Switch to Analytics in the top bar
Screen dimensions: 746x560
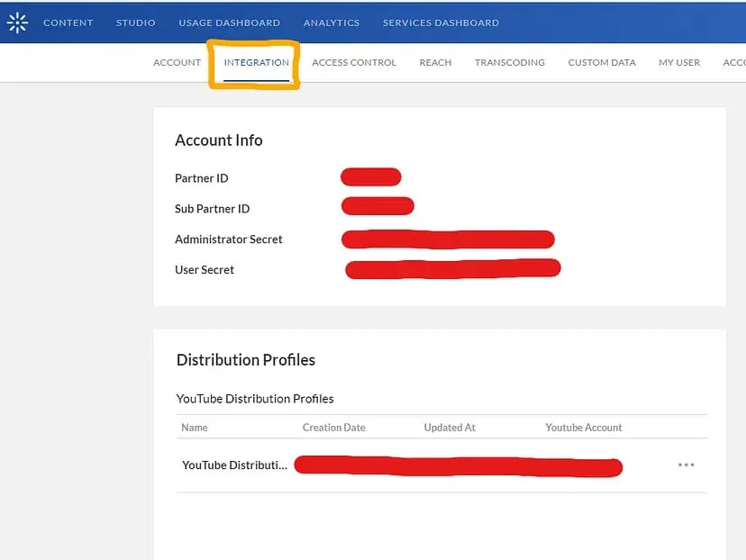click(332, 23)
